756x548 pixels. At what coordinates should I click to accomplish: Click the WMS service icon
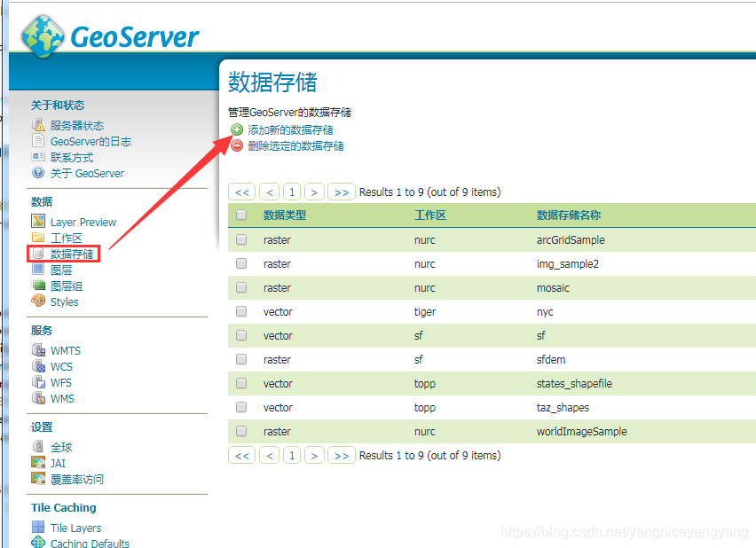38,397
